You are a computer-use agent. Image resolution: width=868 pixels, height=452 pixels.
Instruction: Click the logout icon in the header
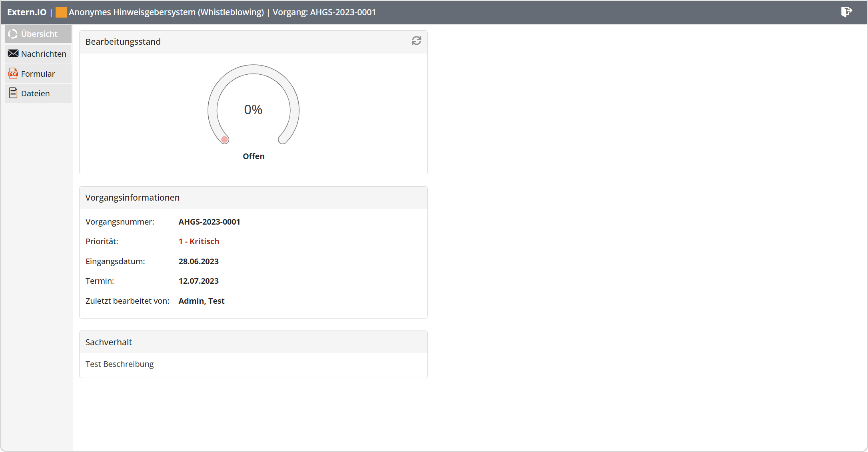[x=846, y=12]
